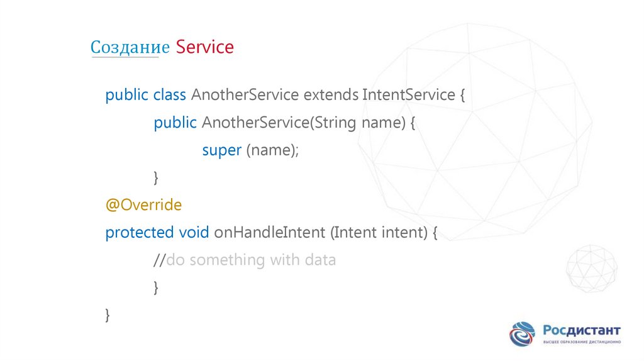The width and height of the screenshot is (644, 361).
Task: Click the tagline under the Росдистант name
Action: coord(581,342)
